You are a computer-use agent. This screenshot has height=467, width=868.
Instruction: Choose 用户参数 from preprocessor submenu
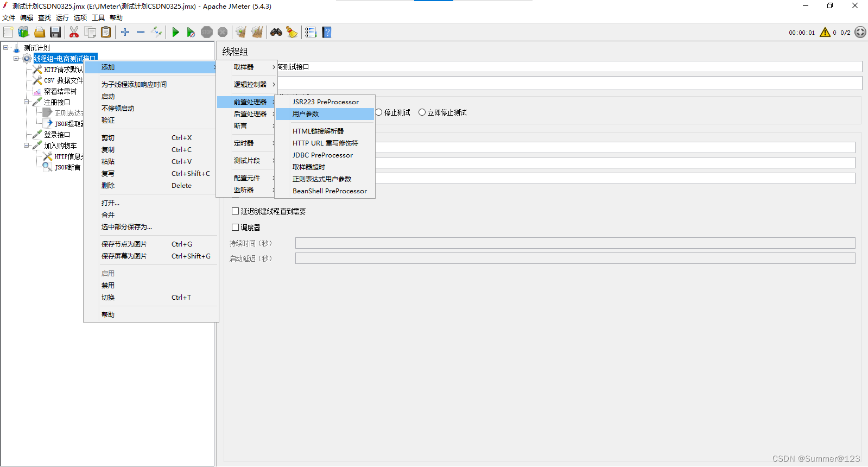pyautogui.click(x=325, y=113)
